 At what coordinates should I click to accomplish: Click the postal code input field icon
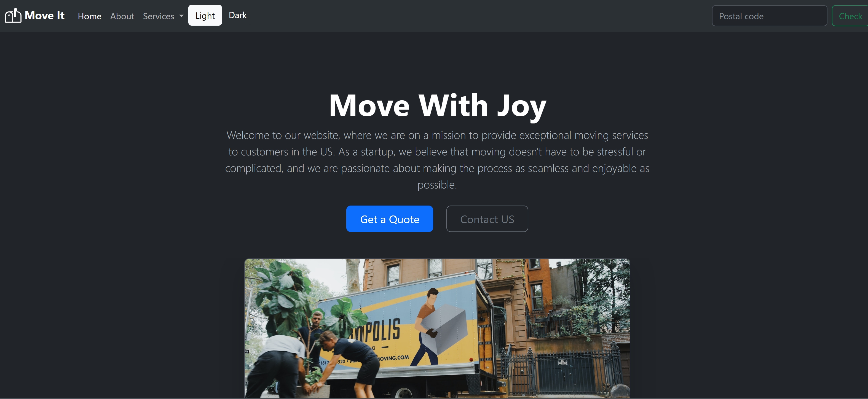768,15
